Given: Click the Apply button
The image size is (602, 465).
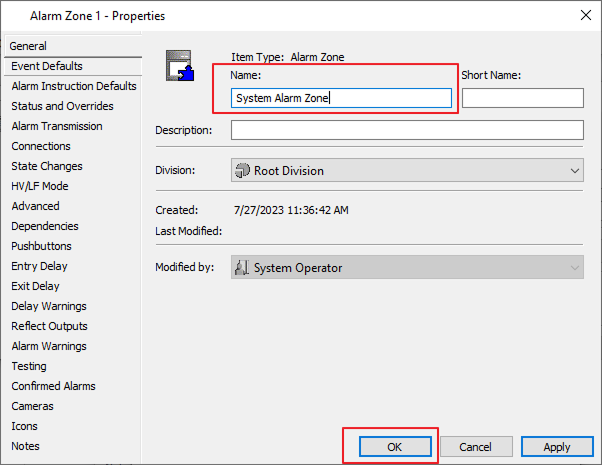Looking at the screenshot, I should [556, 447].
